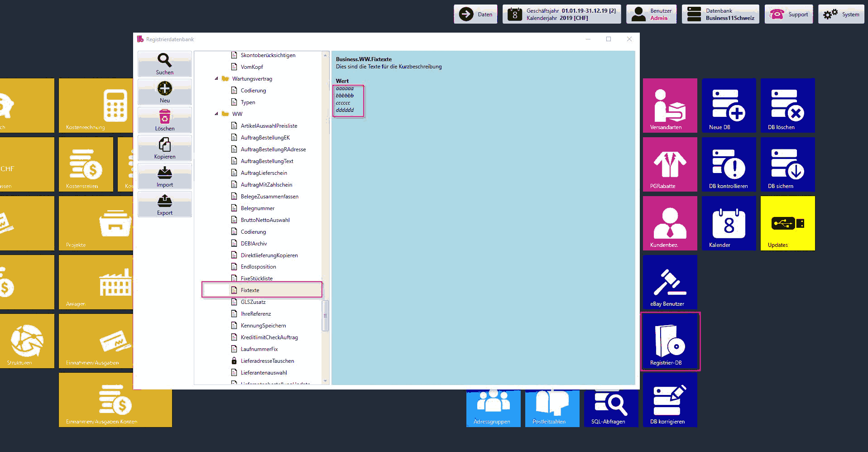Open the Daten top menu button
This screenshot has width=868, height=452.
click(475, 14)
